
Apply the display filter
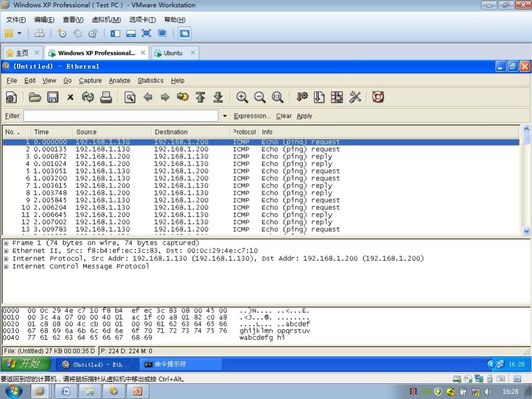click(304, 116)
